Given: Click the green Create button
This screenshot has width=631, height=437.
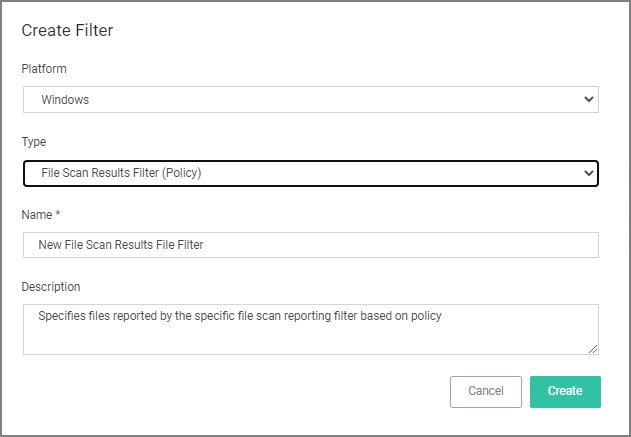Looking at the screenshot, I should coord(565,392).
